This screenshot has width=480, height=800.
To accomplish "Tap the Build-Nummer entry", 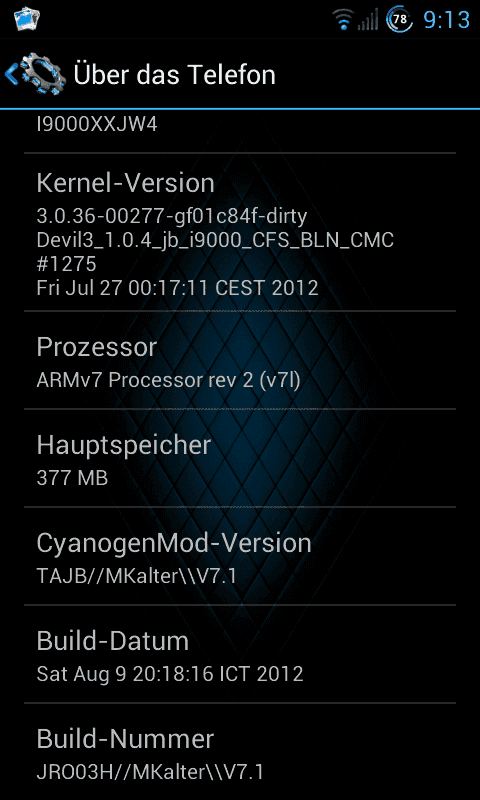I will click(240, 752).
